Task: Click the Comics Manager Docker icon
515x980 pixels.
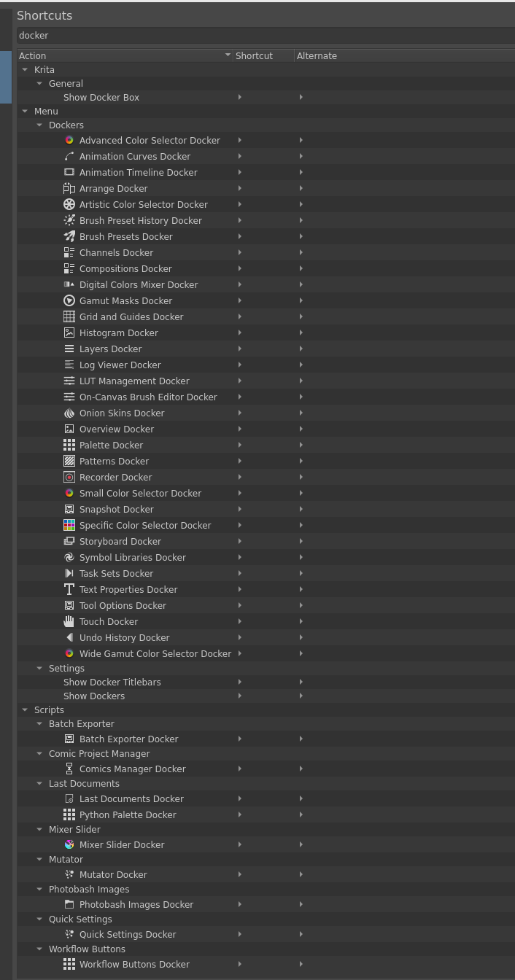Action: pos(69,769)
